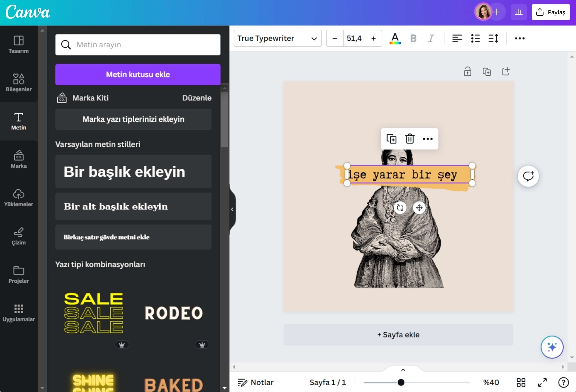Open the line spacing options
The height and width of the screenshot is (392, 576).
(x=493, y=38)
